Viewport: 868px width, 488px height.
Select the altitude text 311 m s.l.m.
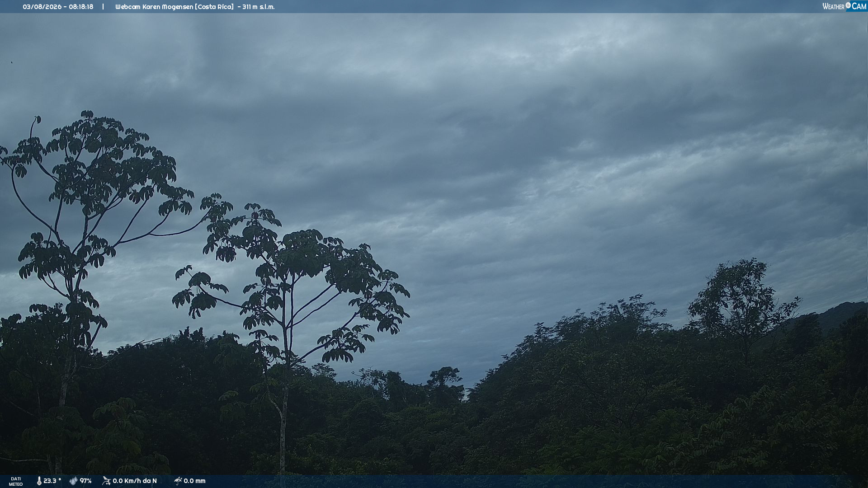259,7
